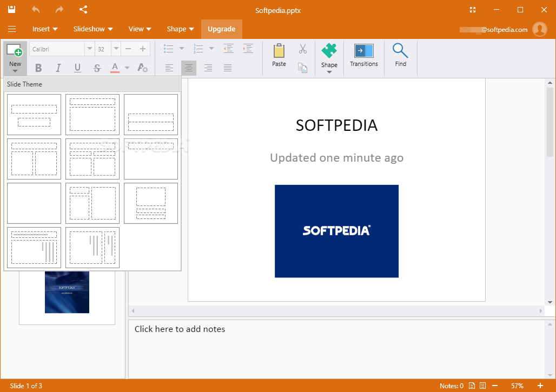
Task: Expand bullet list style arrow
Action: click(182, 49)
